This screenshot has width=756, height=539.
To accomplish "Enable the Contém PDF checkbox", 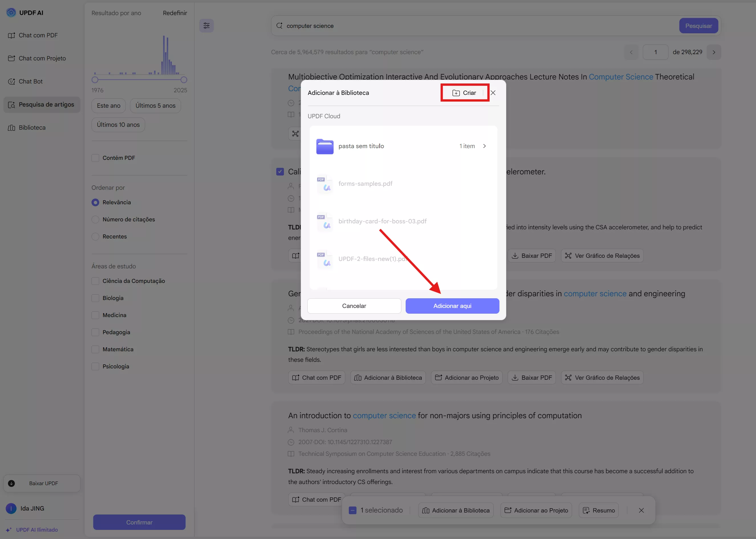I will pyautogui.click(x=95, y=158).
